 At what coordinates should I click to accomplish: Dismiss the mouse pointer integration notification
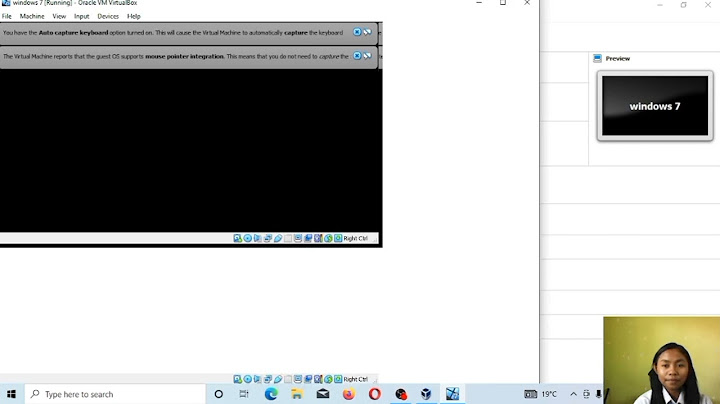357,56
